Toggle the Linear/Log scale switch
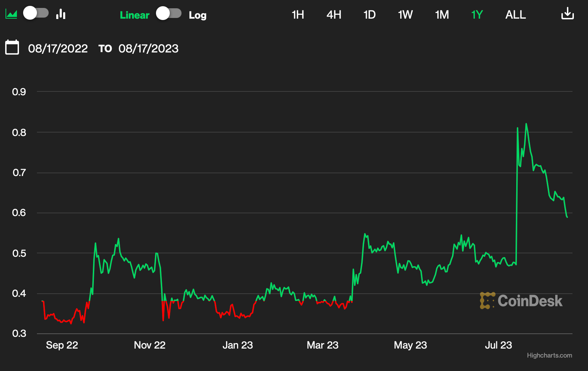588x371 pixels. 169,13
